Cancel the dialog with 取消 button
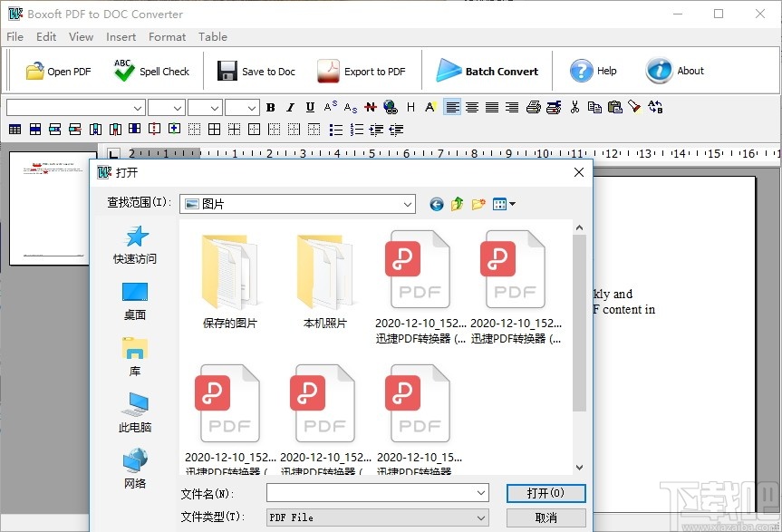 point(545,517)
